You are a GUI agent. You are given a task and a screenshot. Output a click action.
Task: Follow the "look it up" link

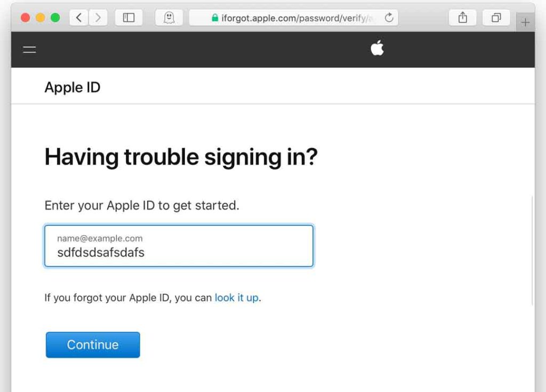(x=237, y=298)
